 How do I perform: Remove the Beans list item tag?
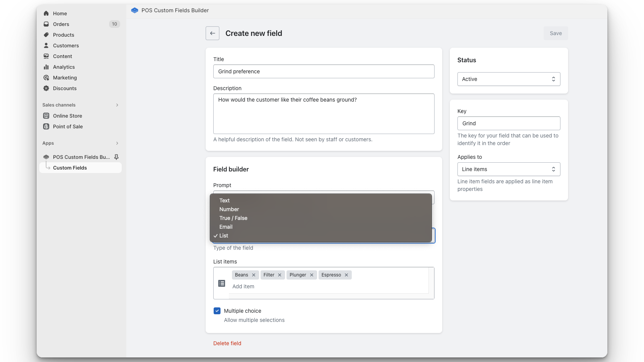pos(254,275)
